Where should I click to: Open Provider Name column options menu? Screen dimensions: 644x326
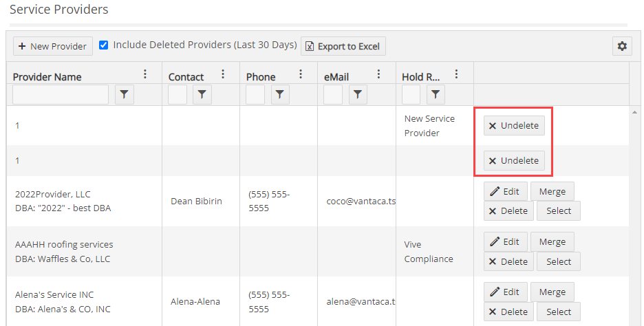pos(145,74)
